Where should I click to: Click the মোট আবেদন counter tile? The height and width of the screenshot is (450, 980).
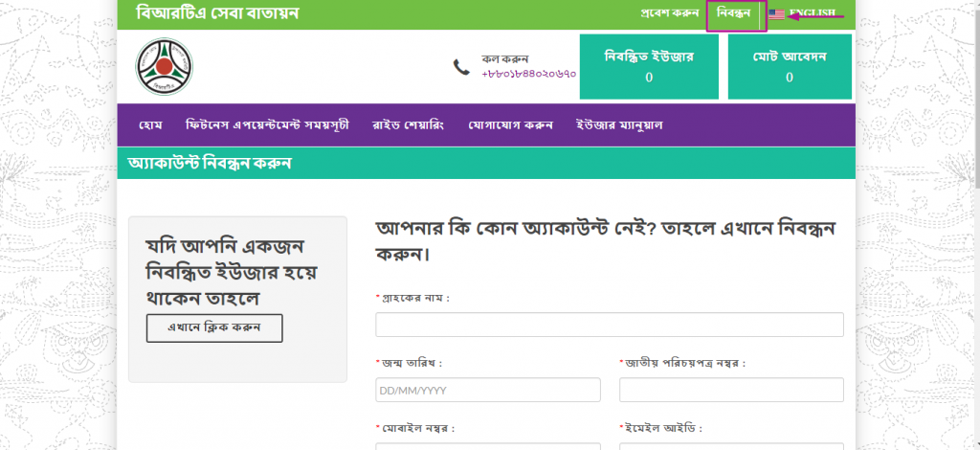tap(790, 66)
